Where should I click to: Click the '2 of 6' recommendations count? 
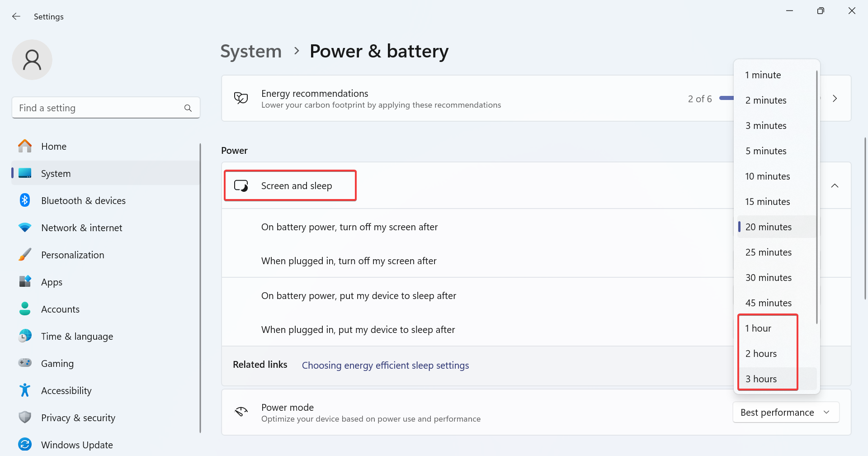tap(700, 99)
